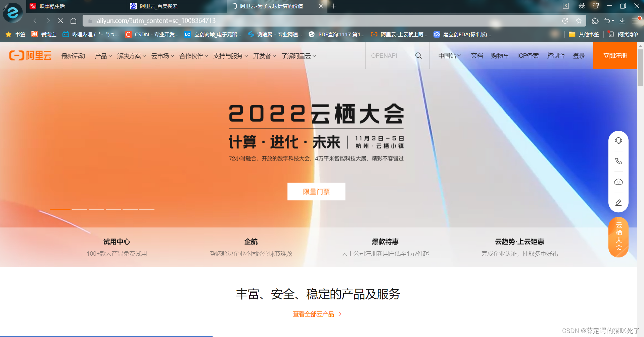Screen dimensions: 644x337
Task: Click the undo closed tab icon
Action: point(607,21)
